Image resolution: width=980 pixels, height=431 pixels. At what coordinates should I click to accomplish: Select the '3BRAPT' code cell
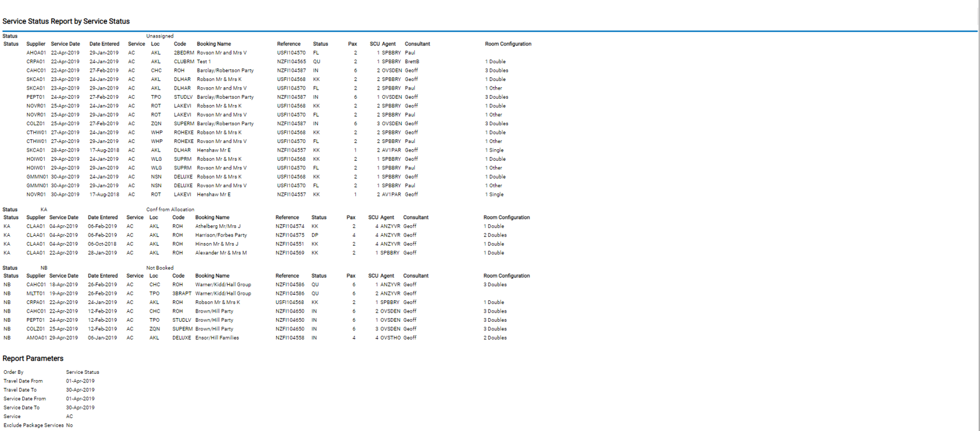coord(182,293)
